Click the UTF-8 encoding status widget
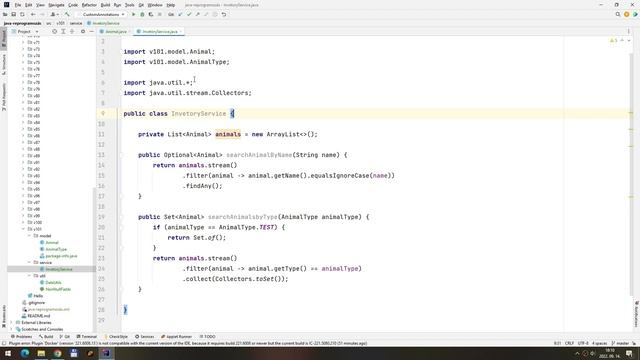The height and width of the screenshot is (360, 640). 583,343
